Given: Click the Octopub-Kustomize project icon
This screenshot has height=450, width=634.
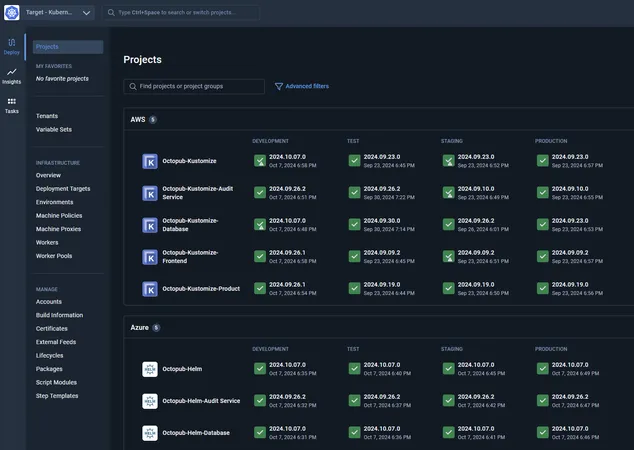Looking at the screenshot, I should [x=150, y=161].
